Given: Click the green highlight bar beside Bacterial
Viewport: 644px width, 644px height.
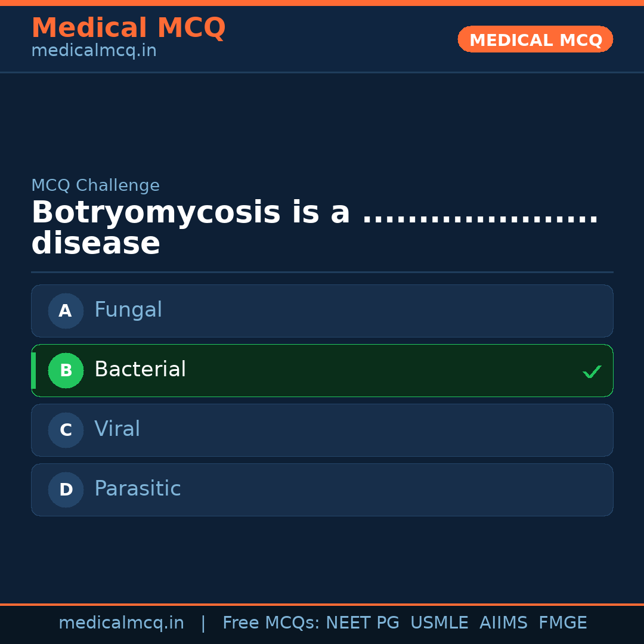Looking at the screenshot, I should pos(33,370).
